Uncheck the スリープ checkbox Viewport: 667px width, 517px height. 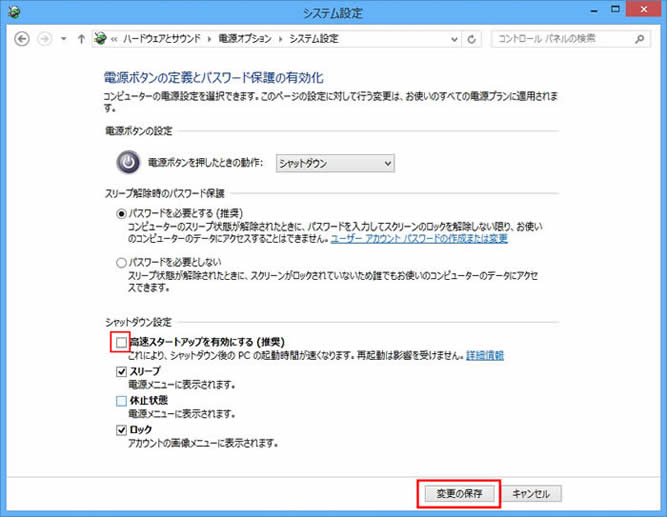click(121, 371)
